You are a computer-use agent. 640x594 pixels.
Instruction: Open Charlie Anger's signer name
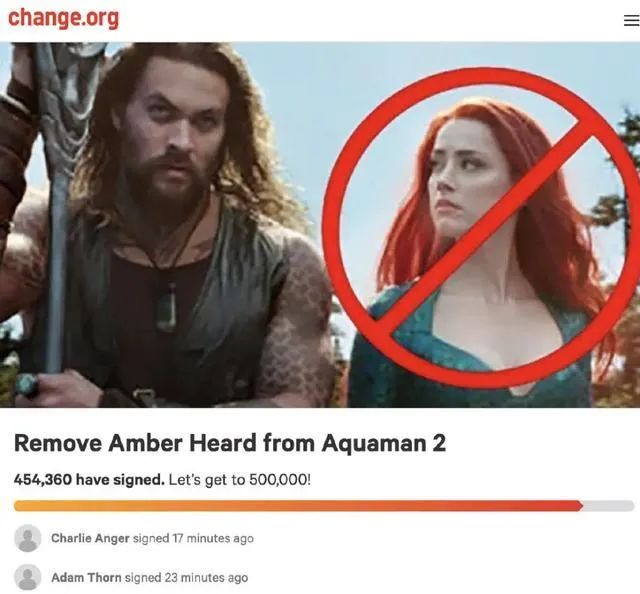pos(90,538)
